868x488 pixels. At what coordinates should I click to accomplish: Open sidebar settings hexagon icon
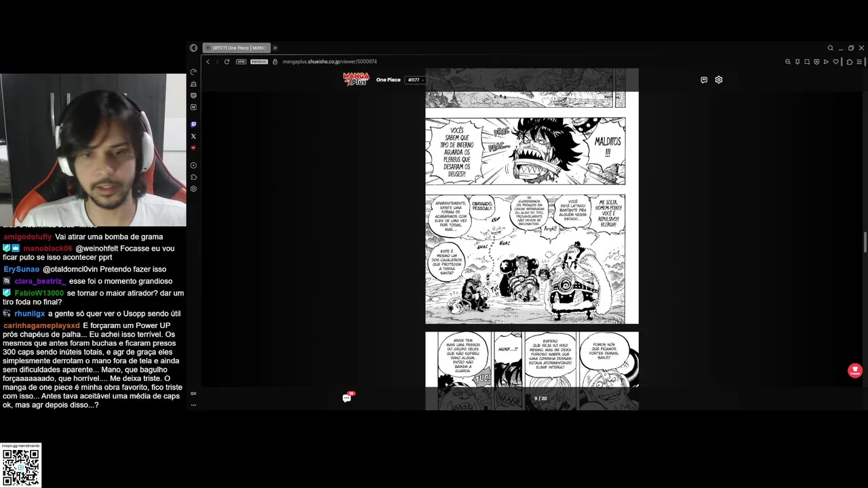tap(193, 189)
